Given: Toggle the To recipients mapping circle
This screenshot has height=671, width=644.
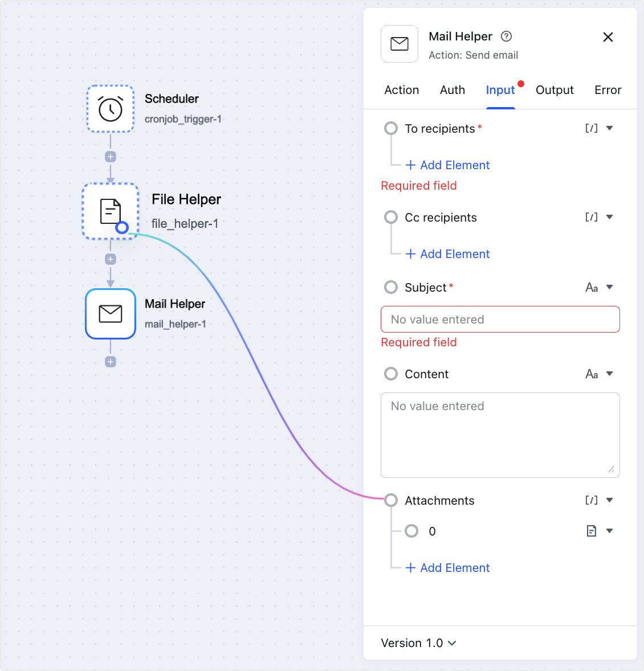Looking at the screenshot, I should click(391, 128).
